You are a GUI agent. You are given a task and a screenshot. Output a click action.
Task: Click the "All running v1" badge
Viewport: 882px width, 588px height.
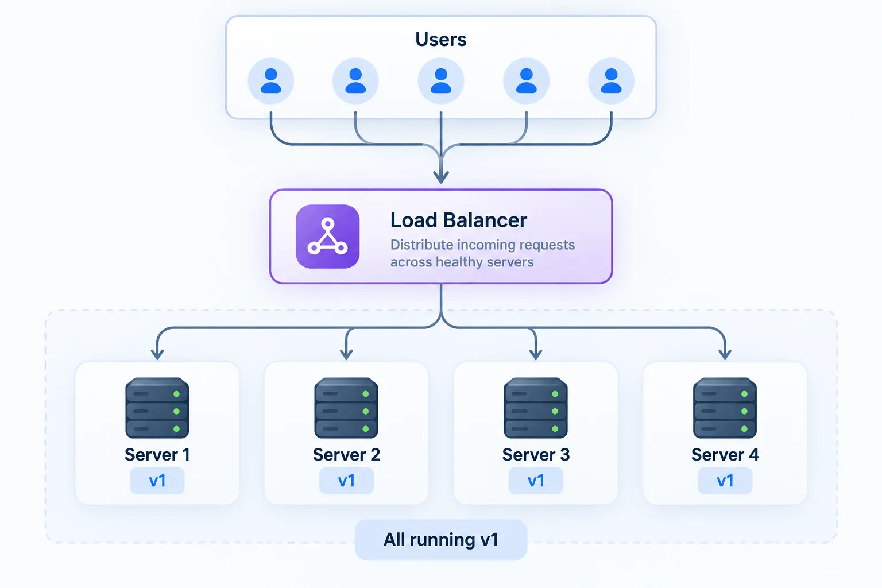441,540
